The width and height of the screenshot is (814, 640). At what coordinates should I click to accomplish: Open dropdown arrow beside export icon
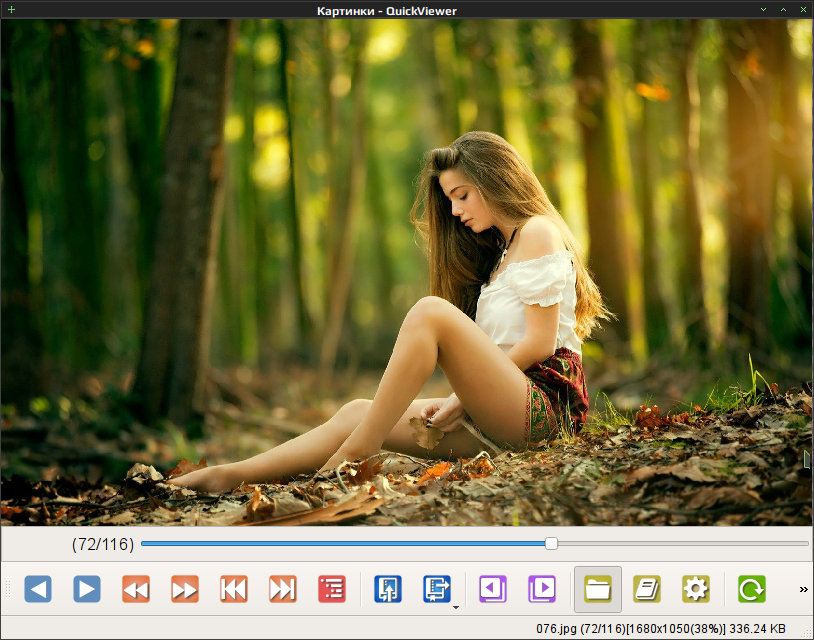coord(456,607)
